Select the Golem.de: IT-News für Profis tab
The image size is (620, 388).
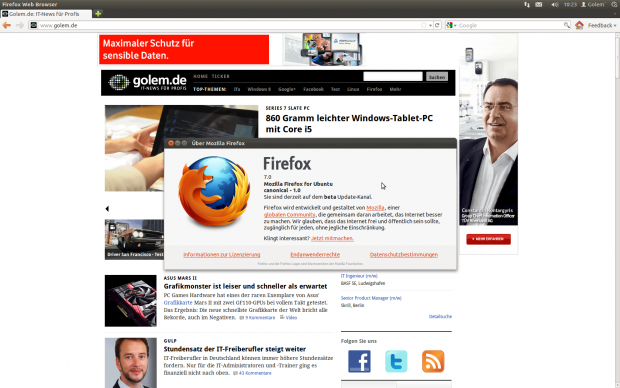pos(46,14)
